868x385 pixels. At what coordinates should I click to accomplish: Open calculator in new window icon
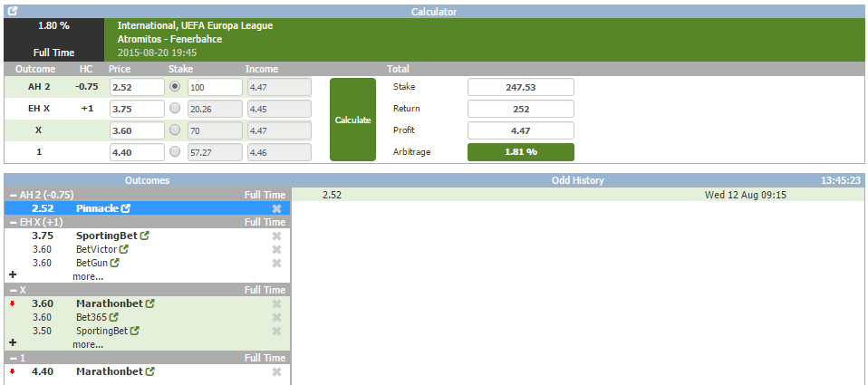click(x=12, y=12)
